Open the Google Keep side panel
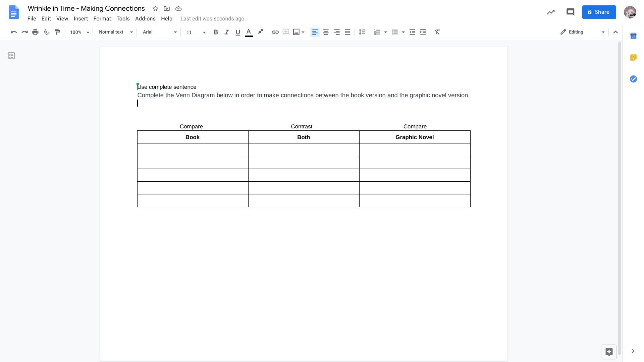Screen dimensions: 644x362 pyautogui.click(x=633, y=58)
